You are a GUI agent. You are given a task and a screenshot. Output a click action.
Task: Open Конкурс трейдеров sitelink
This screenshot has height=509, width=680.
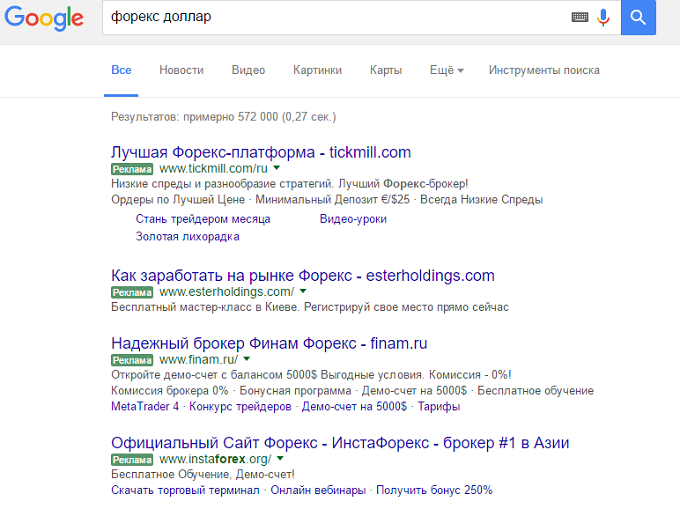tap(240, 407)
